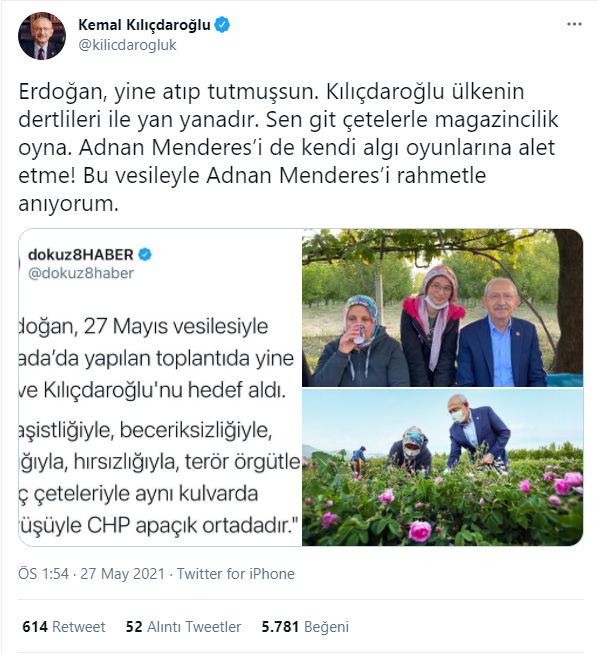Open Kemal Kılıçdaroğlu's profile picture

[42, 36]
